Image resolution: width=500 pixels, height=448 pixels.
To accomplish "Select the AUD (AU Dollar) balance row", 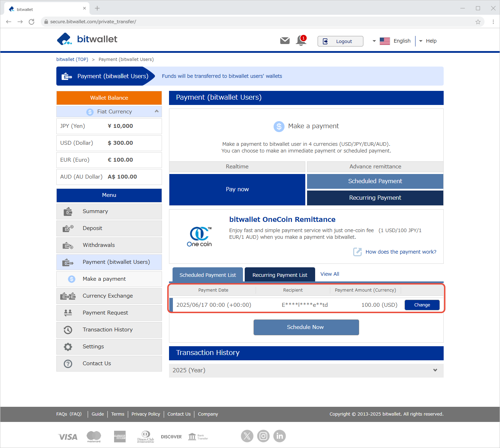I will pos(109,177).
